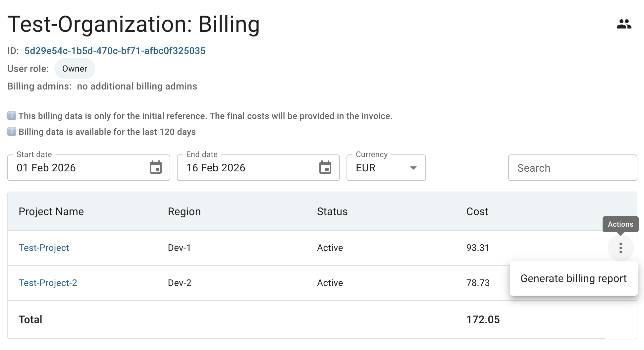
Task: Open the Test-Project link
Action: pyautogui.click(x=44, y=248)
